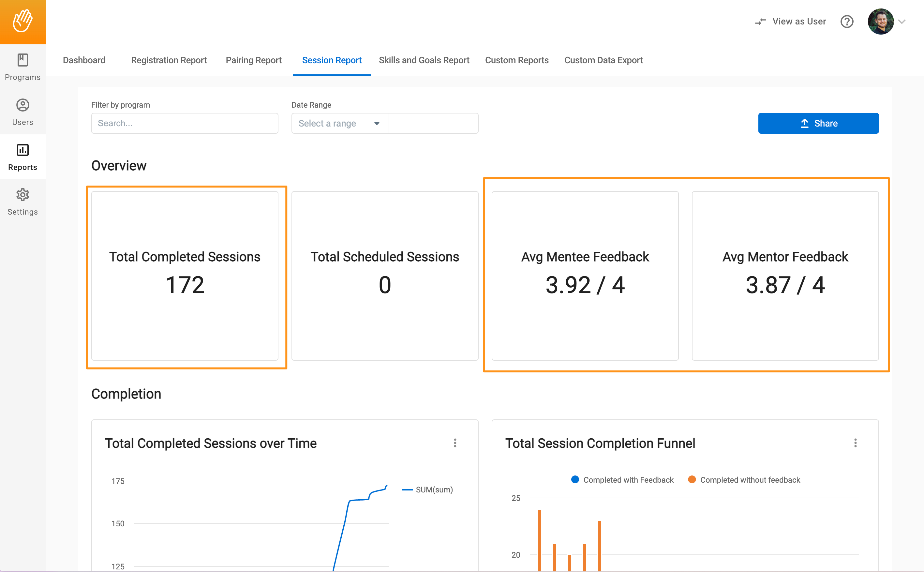This screenshot has width=924, height=572.
Task: Click the View as User link
Action: coord(799,22)
